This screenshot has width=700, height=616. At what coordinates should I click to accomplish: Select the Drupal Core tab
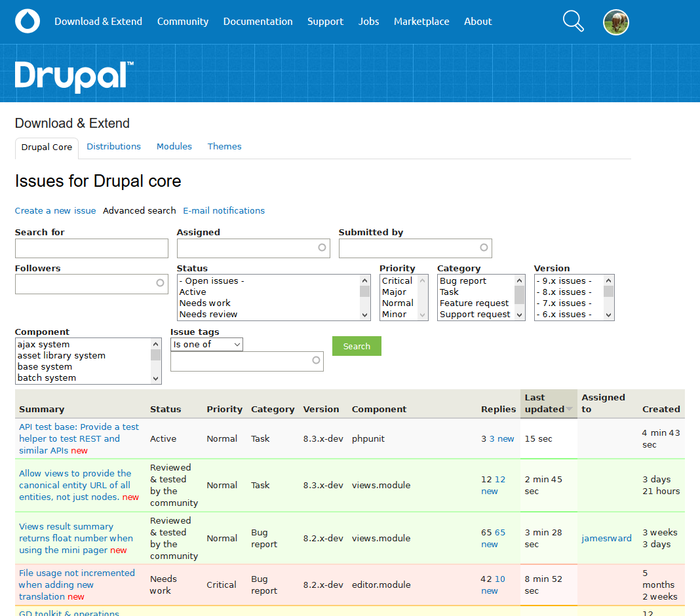(47, 147)
